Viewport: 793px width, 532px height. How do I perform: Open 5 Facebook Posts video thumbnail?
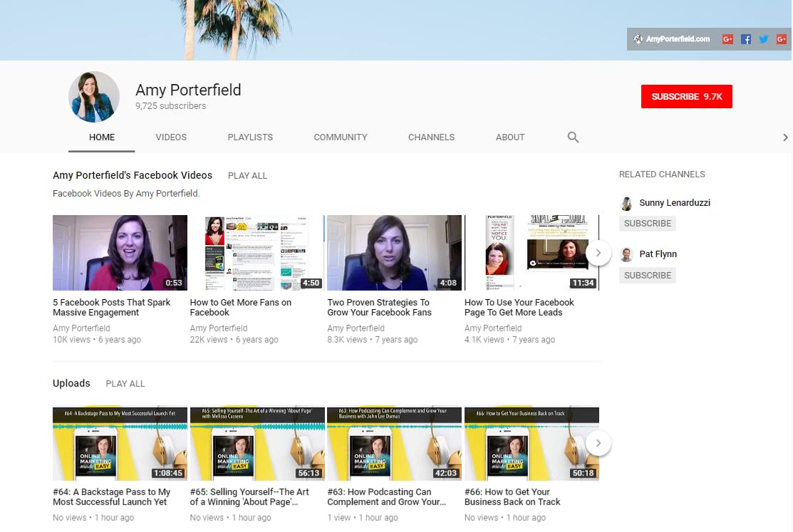pyautogui.click(x=120, y=253)
